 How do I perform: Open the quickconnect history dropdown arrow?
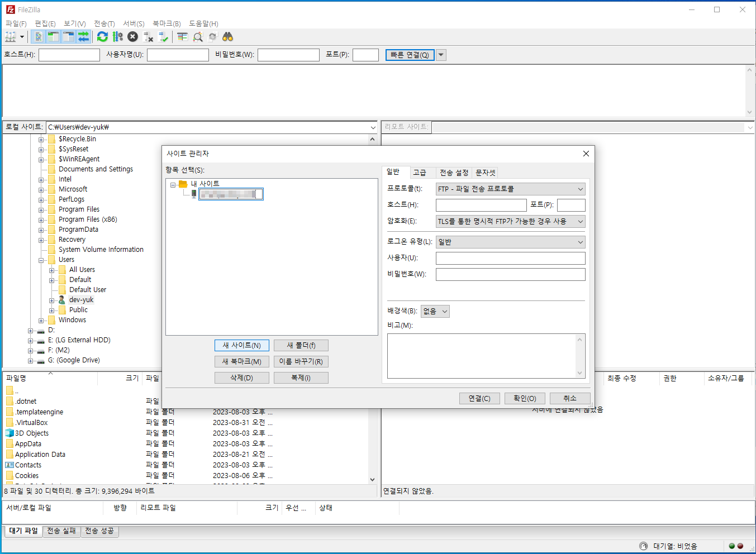tap(441, 55)
